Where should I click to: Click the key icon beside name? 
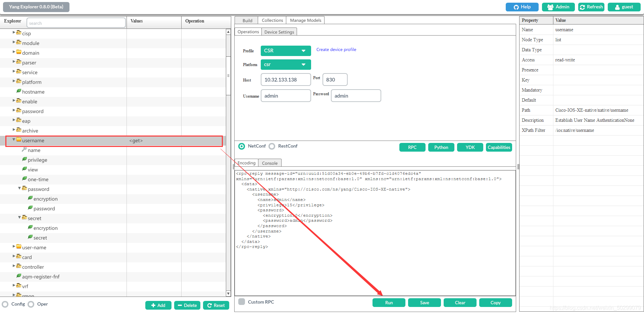24,149
